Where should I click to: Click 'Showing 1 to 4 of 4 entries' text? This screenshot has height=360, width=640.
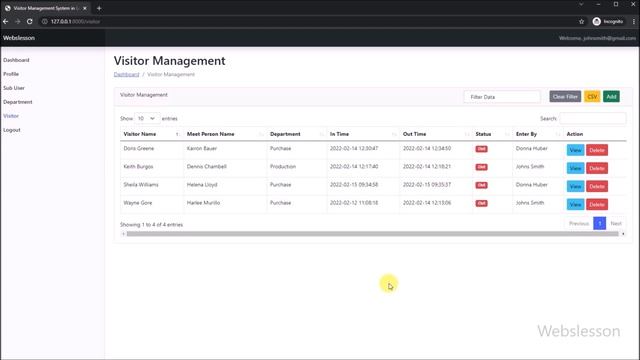tap(151, 225)
